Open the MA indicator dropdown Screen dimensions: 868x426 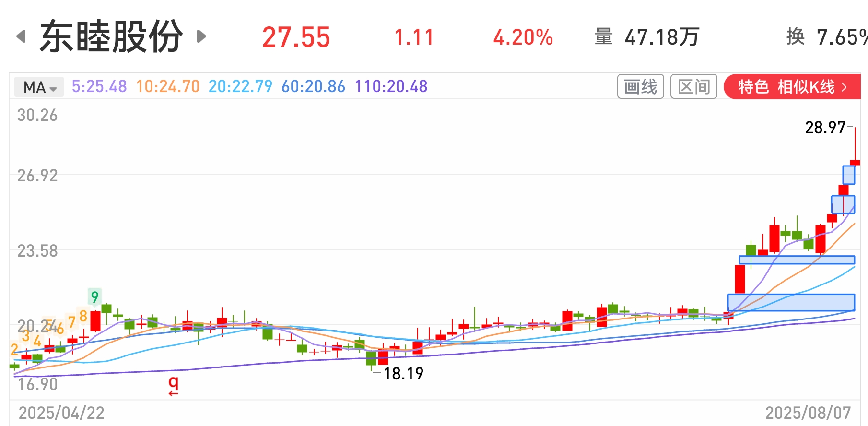[39, 87]
